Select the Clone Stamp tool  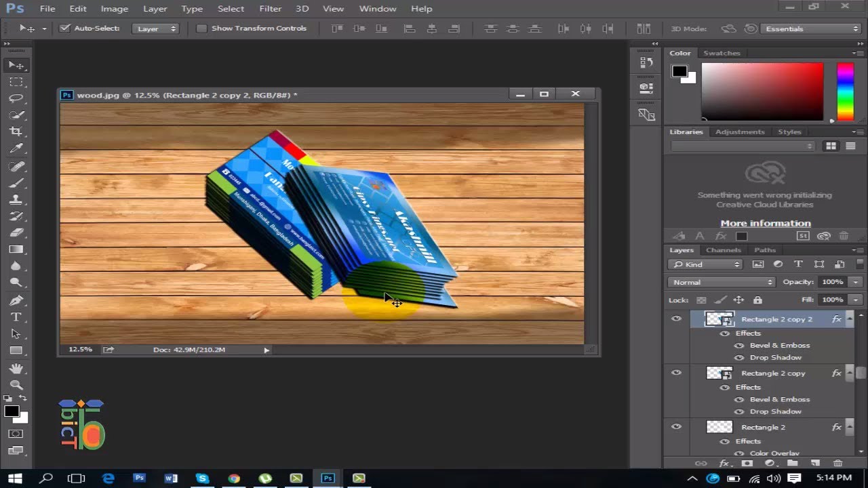coord(16,200)
